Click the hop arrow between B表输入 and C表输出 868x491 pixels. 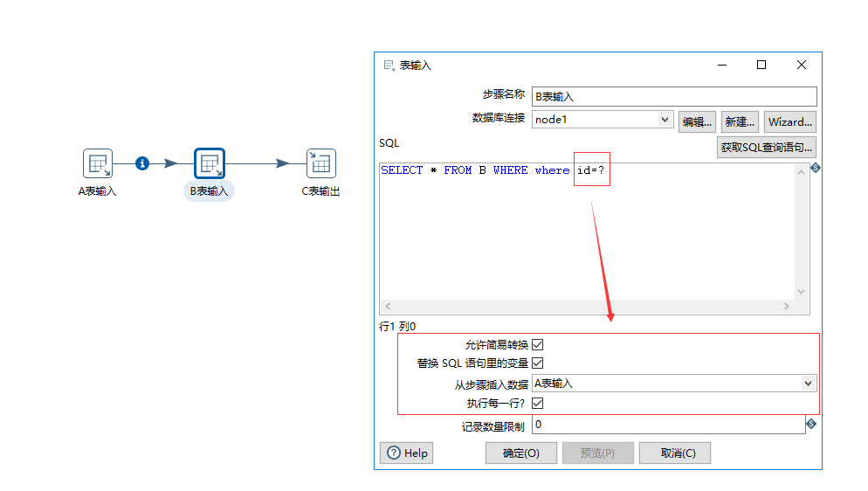282,163
